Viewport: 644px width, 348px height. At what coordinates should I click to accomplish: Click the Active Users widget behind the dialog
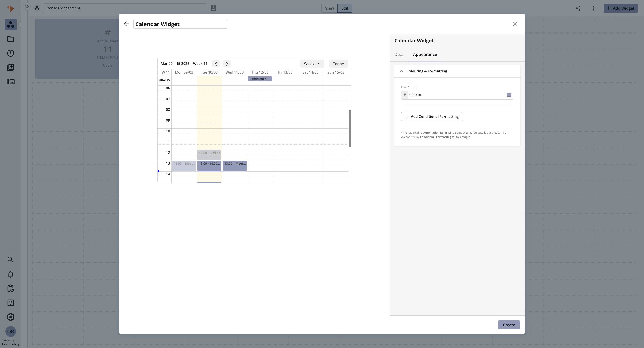(x=77, y=49)
